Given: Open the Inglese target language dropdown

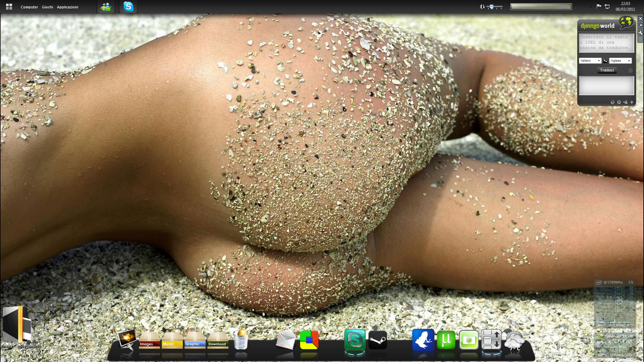Looking at the screenshot, I should [620, 61].
